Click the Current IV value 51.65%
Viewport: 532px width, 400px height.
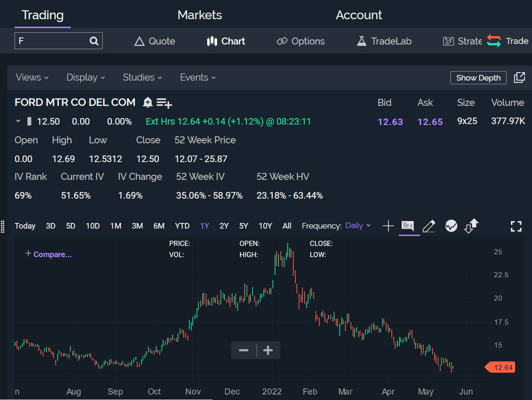(75, 196)
